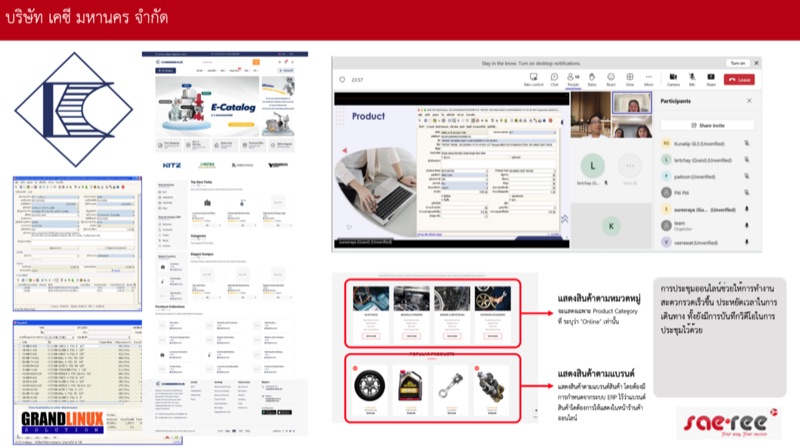
Task: Select participant paitoon (Unverified)
Action: tap(706, 177)
